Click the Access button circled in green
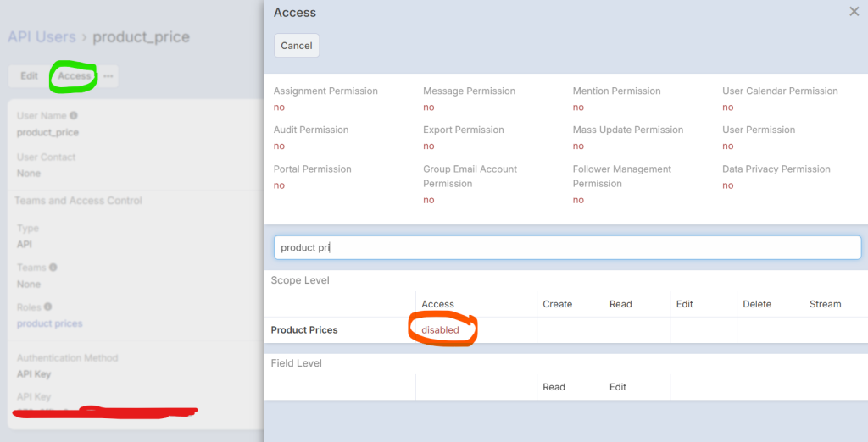The width and height of the screenshot is (868, 442). [75, 76]
